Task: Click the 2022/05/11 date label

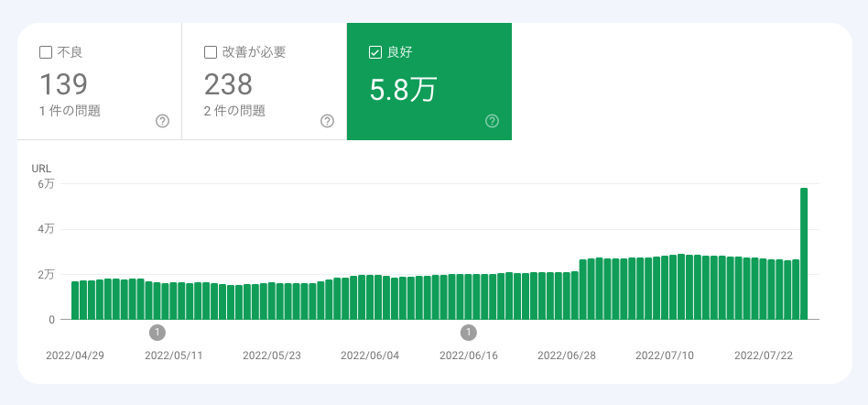Action: coord(174,356)
